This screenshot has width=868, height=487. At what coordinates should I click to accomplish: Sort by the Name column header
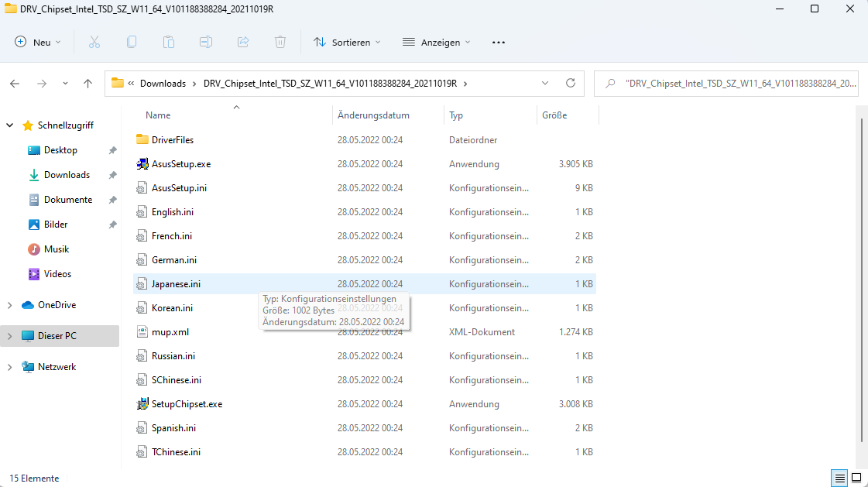pos(158,115)
